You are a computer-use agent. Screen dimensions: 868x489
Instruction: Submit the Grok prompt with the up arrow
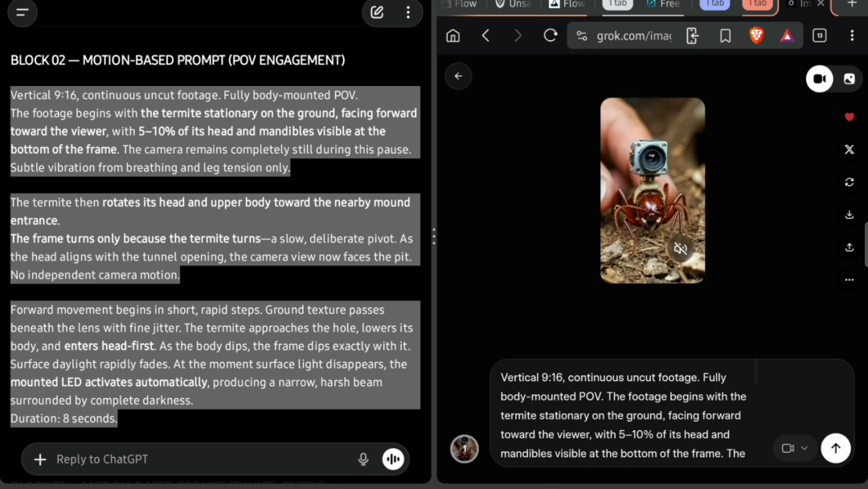click(x=835, y=448)
